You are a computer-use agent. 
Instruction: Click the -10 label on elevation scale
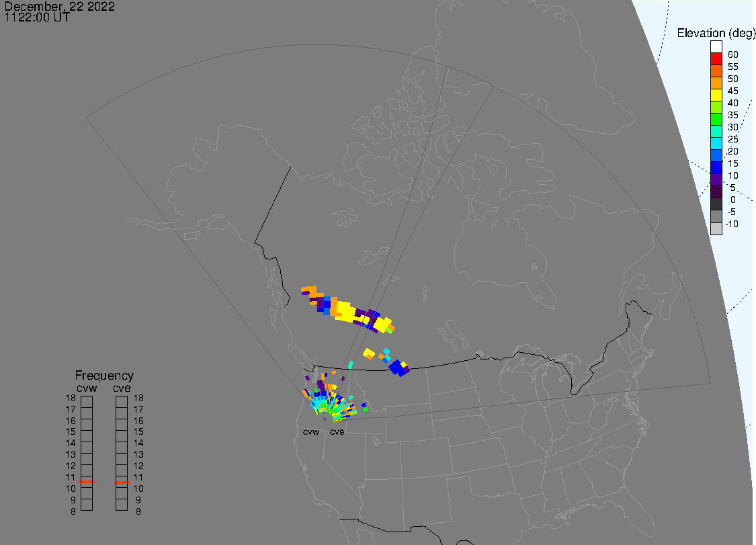(x=732, y=224)
